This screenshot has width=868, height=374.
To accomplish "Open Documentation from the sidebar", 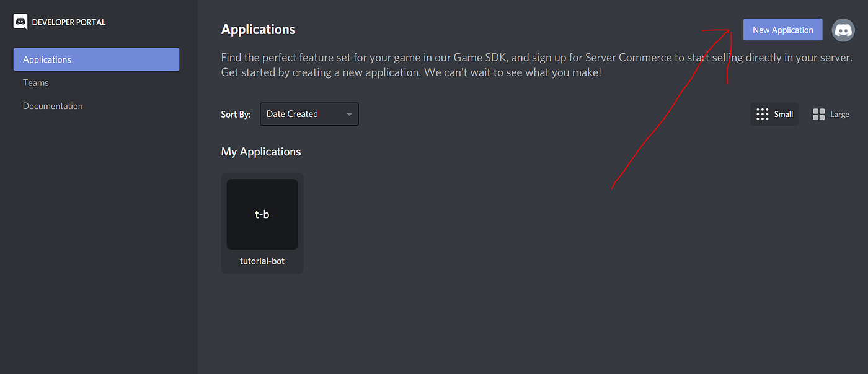I will (x=53, y=106).
